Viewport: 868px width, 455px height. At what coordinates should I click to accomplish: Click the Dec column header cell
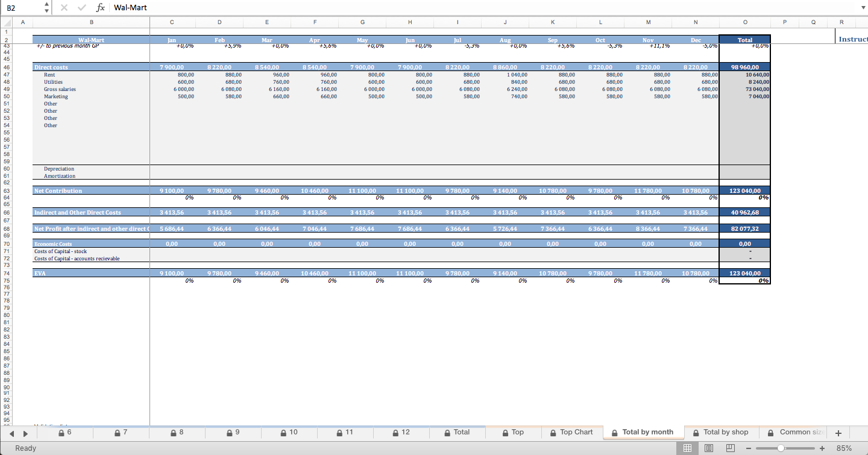click(696, 40)
